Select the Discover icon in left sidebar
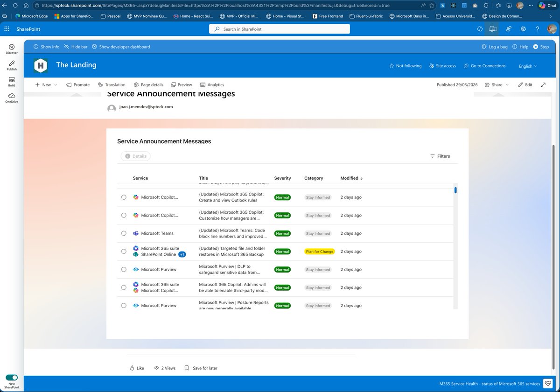The height and width of the screenshot is (392, 560). (x=11, y=48)
